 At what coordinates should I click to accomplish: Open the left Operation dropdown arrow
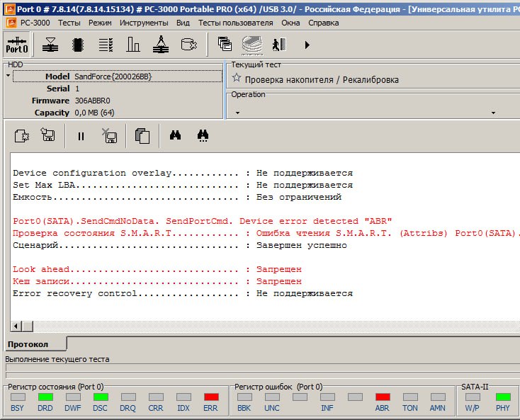[x=237, y=113]
